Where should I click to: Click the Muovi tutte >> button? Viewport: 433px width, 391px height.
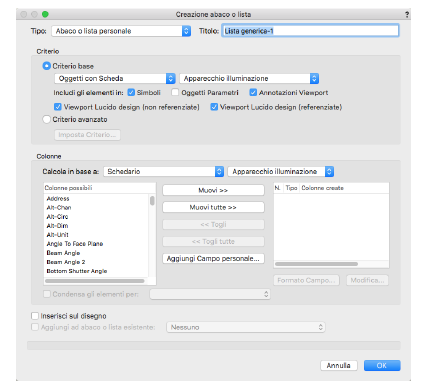click(213, 207)
